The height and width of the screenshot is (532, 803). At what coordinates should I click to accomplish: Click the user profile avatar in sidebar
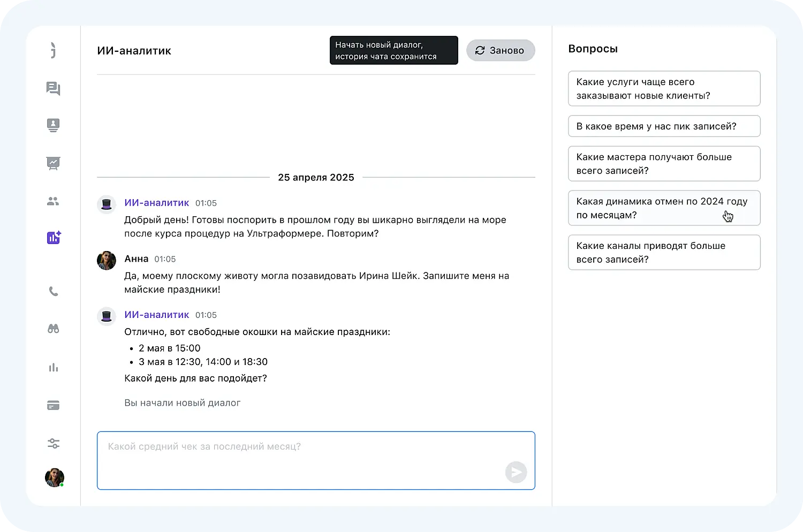[54, 477]
